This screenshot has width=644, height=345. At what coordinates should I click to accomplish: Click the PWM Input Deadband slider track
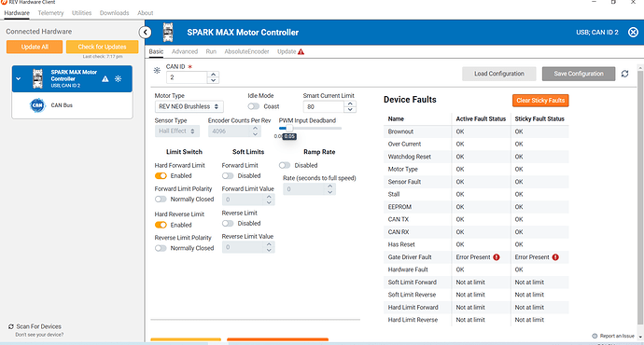pos(310,129)
